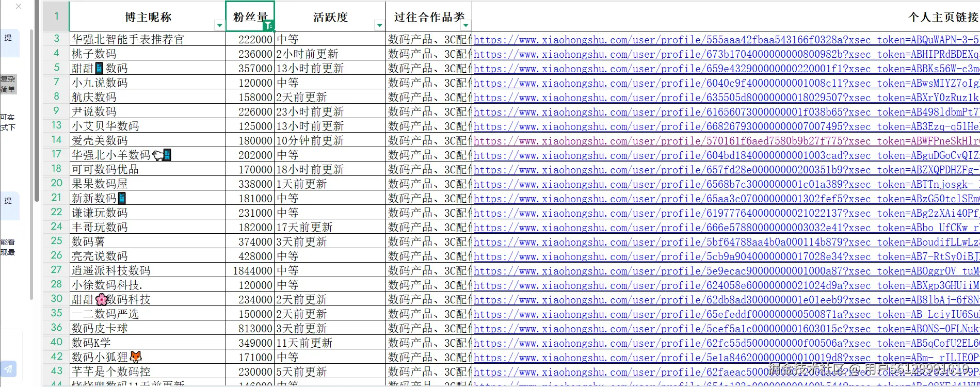Select the cell 航庆数码
This screenshot has height=387, width=980.
(x=147, y=97)
